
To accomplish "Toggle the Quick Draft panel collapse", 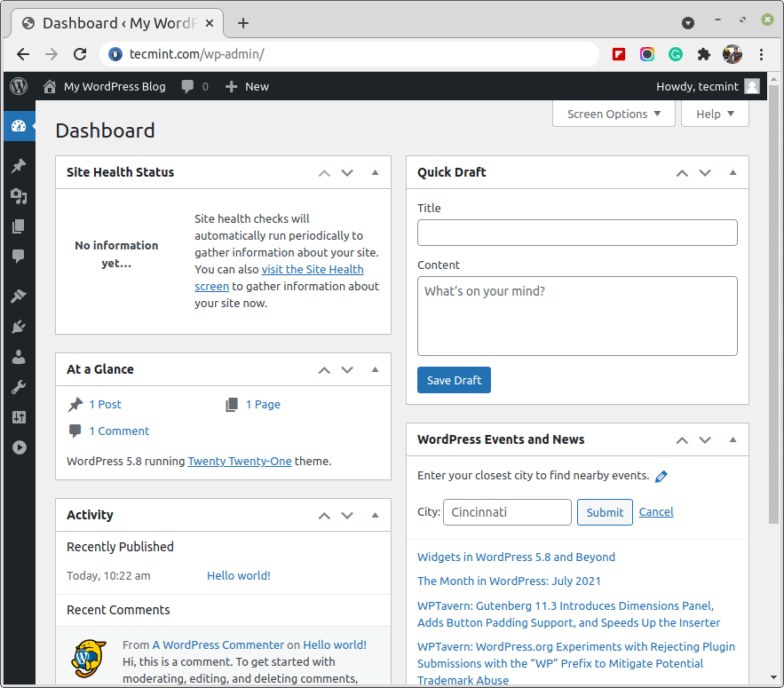I will [x=733, y=172].
